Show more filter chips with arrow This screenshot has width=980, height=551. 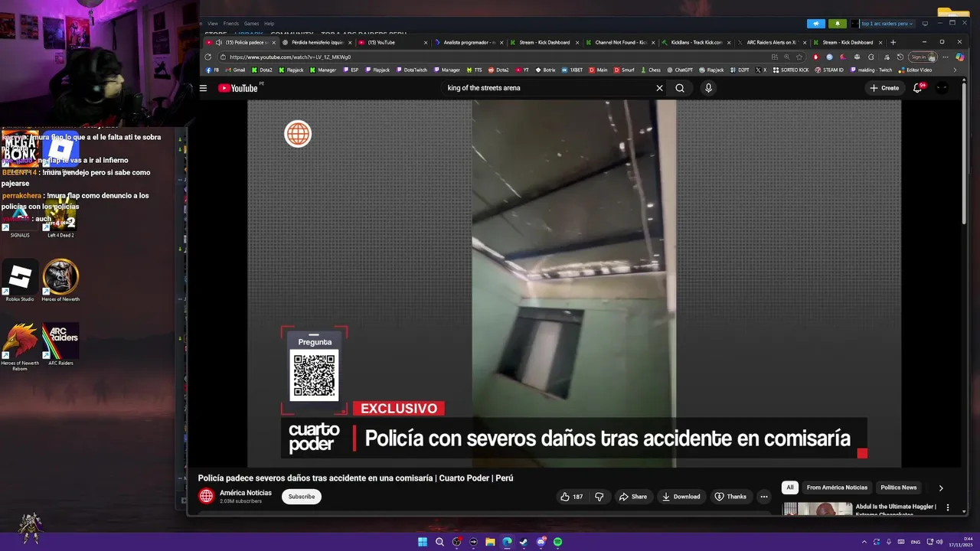tap(941, 487)
